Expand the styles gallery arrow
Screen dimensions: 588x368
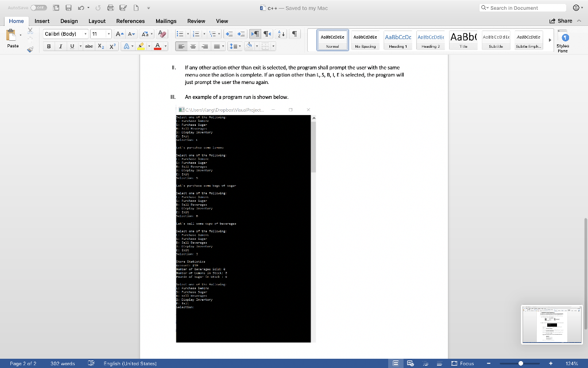tap(550, 40)
